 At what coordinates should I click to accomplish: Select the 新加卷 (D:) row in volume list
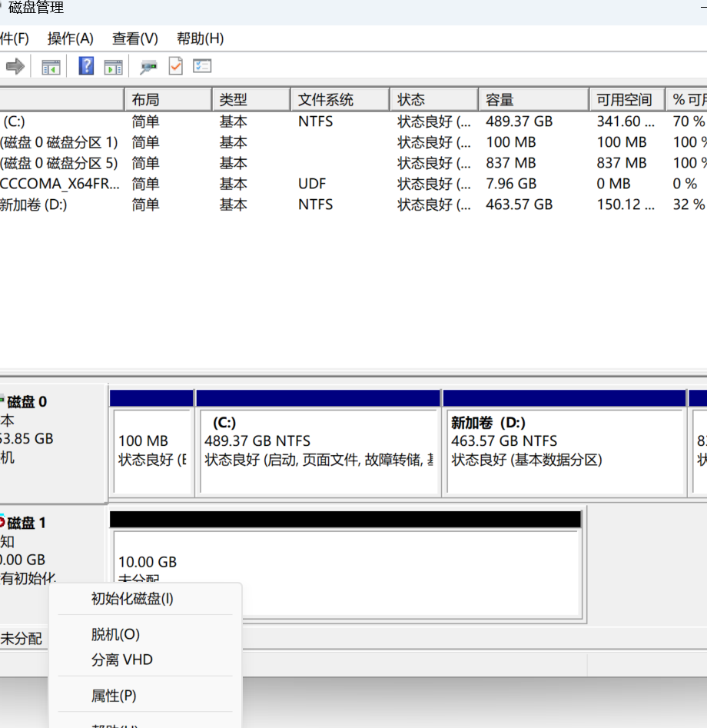(35, 204)
